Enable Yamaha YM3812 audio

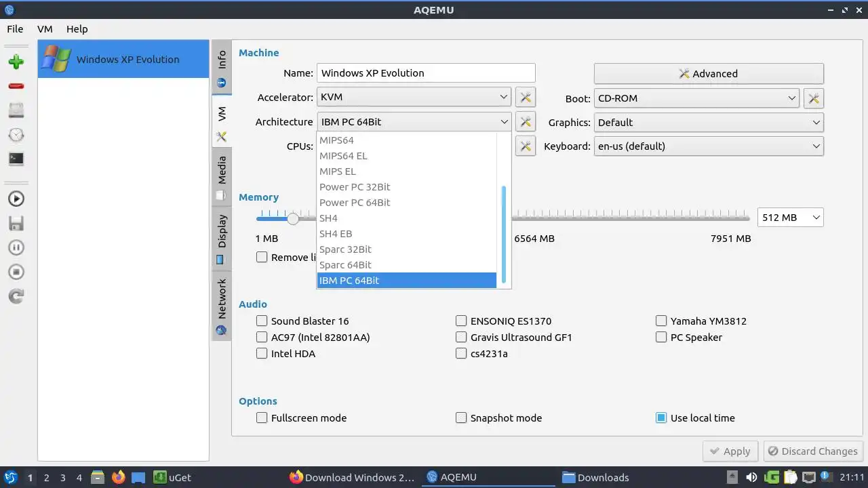661,321
